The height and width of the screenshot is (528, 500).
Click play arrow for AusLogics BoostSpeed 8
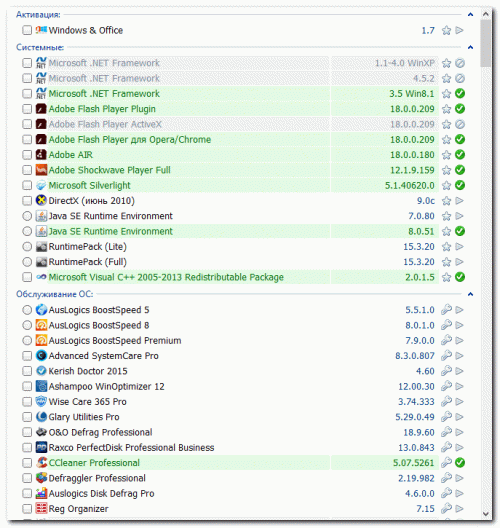click(460, 325)
